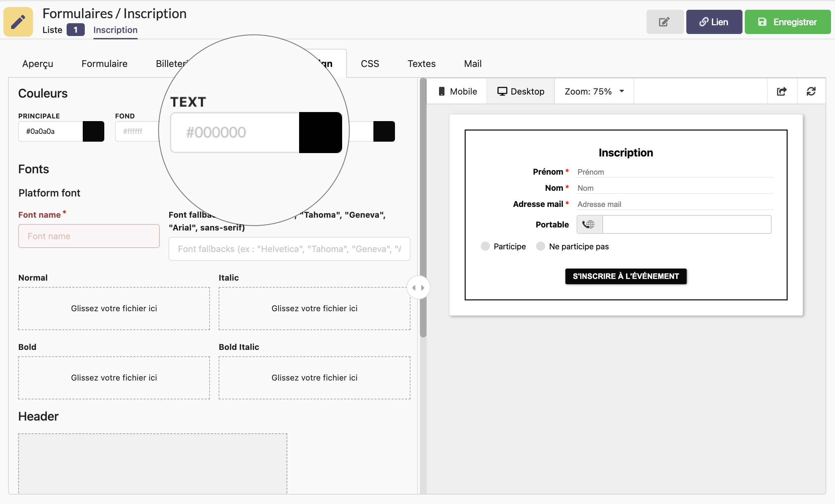The image size is (835, 504).
Task: Click the Lien button
Action: 713,23
